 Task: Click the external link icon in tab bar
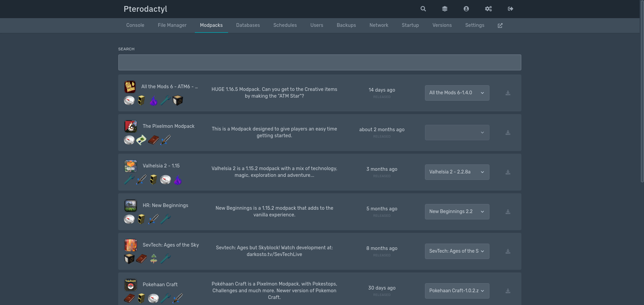pyautogui.click(x=500, y=26)
